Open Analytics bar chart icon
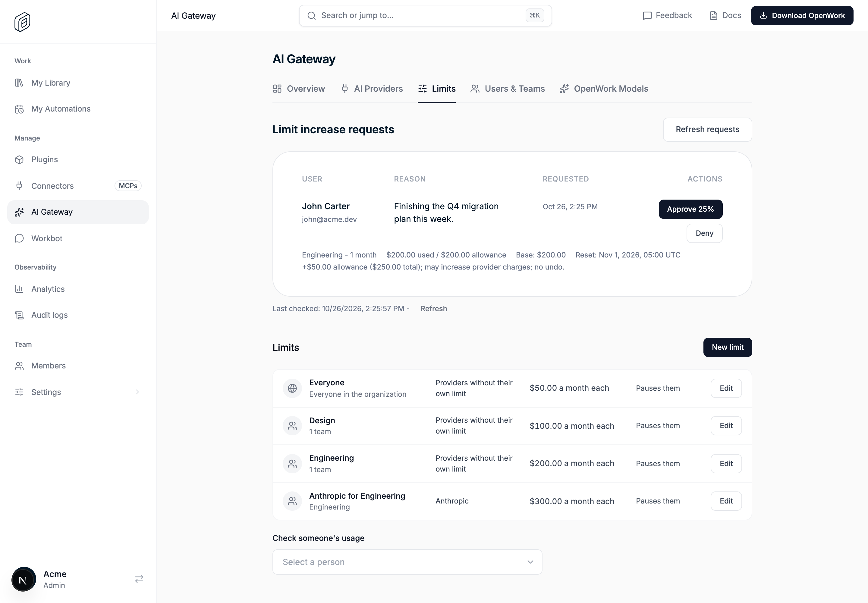Viewport: 868px width, 603px height. [19, 289]
